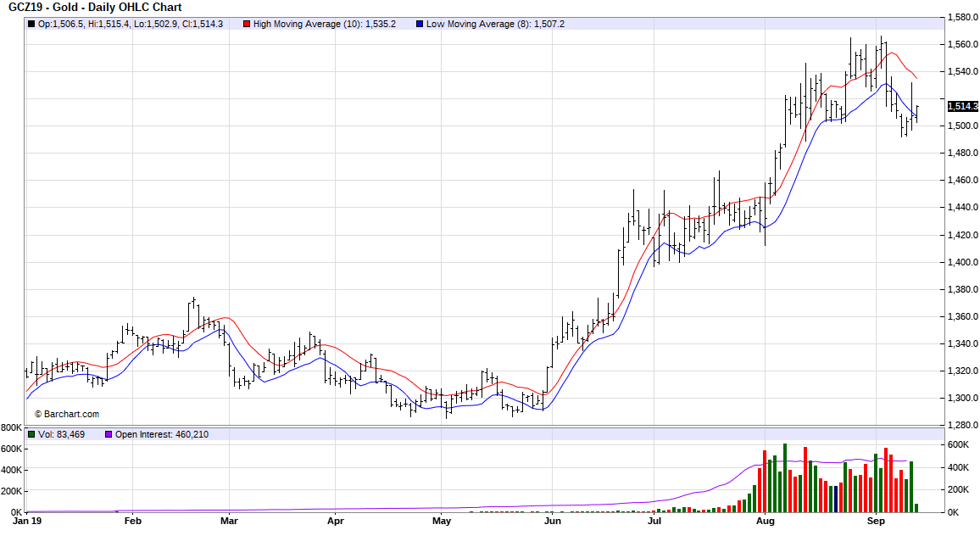Screen dimensions: 980x547
Task: Click the 1,514.3 current price marker
Action: (x=963, y=106)
